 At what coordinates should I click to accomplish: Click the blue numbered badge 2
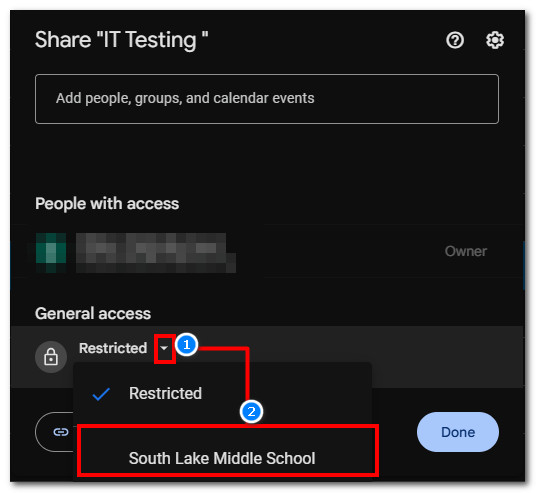pos(251,412)
